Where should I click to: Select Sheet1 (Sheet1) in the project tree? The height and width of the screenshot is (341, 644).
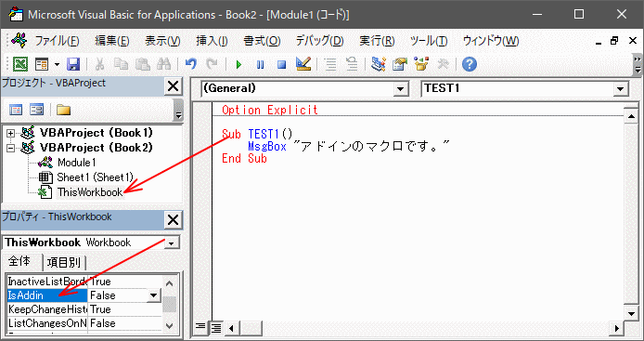pos(96,177)
